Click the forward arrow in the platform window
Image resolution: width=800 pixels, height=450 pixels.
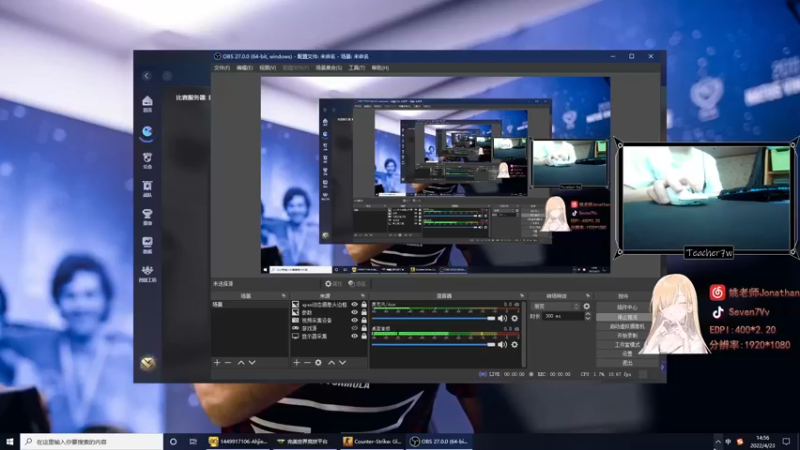click(167, 76)
